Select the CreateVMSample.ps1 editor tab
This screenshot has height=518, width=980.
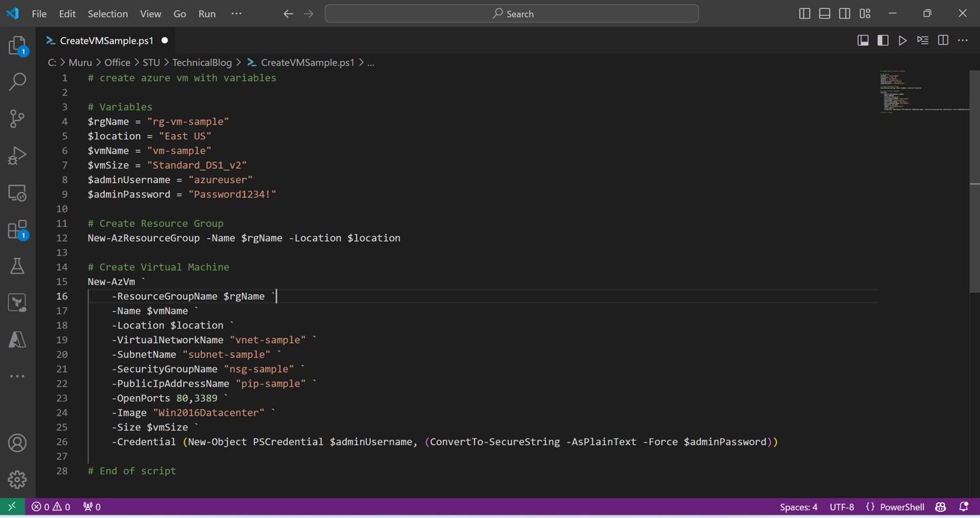click(x=106, y=41)
